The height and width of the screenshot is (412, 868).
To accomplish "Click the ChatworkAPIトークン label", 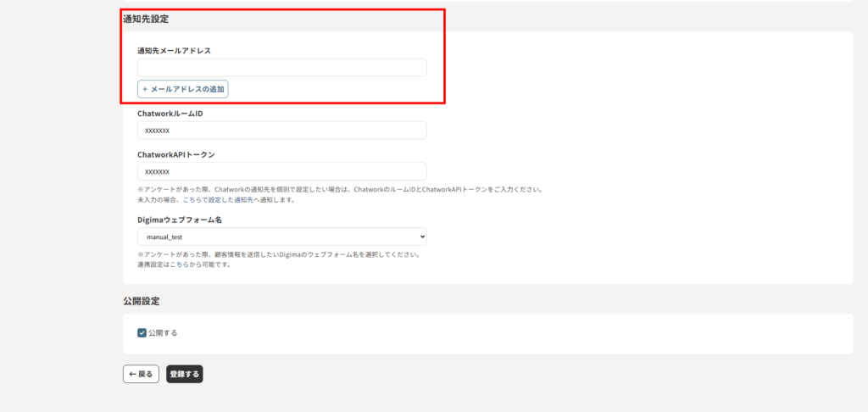I will [175, 154].
